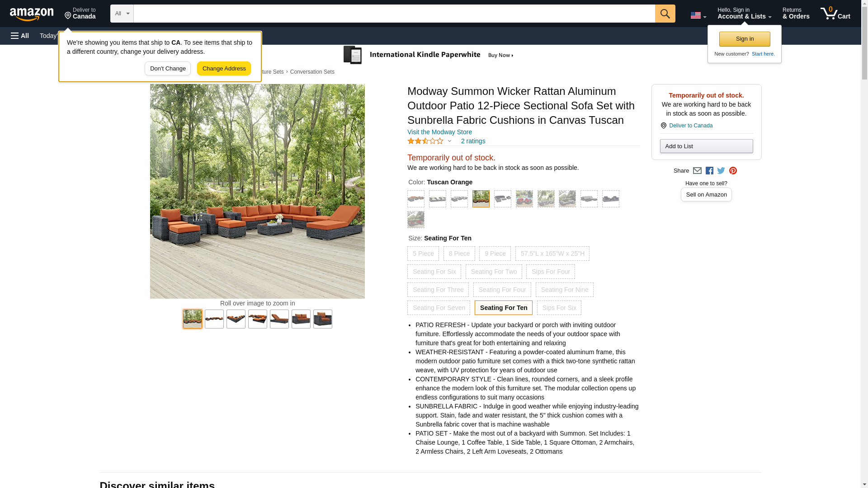Screen dimensions: 868x488
Task: Open the Account & Lists menu
Action: point(744,14)
